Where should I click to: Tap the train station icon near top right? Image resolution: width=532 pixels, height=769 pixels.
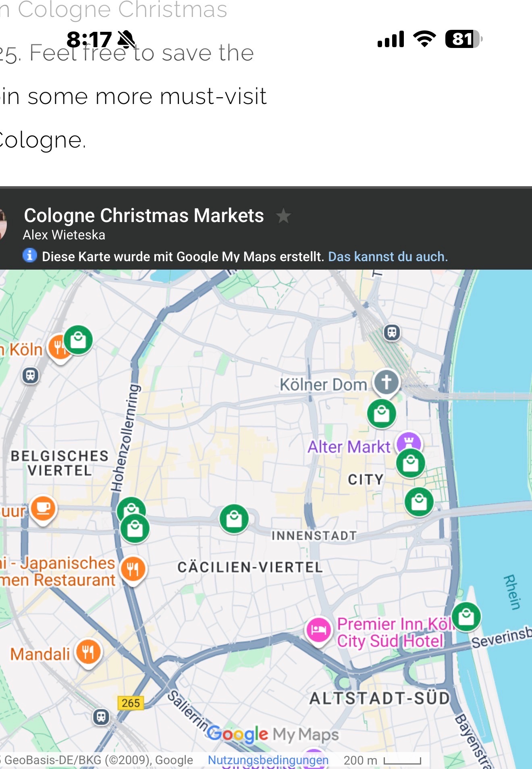coord(392,333)
